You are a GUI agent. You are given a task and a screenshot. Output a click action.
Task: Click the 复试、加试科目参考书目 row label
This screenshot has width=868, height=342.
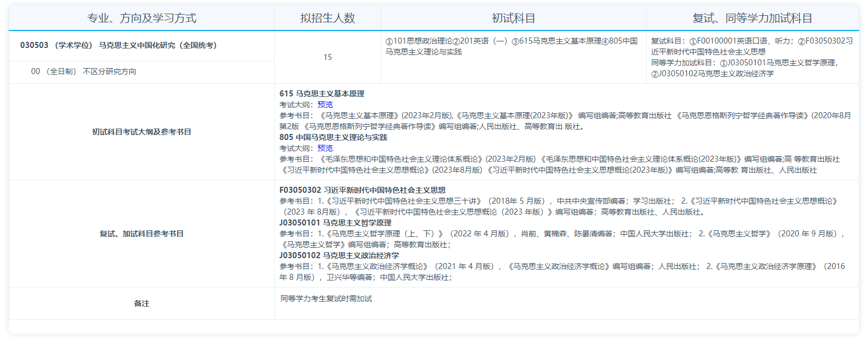[142, 234]
